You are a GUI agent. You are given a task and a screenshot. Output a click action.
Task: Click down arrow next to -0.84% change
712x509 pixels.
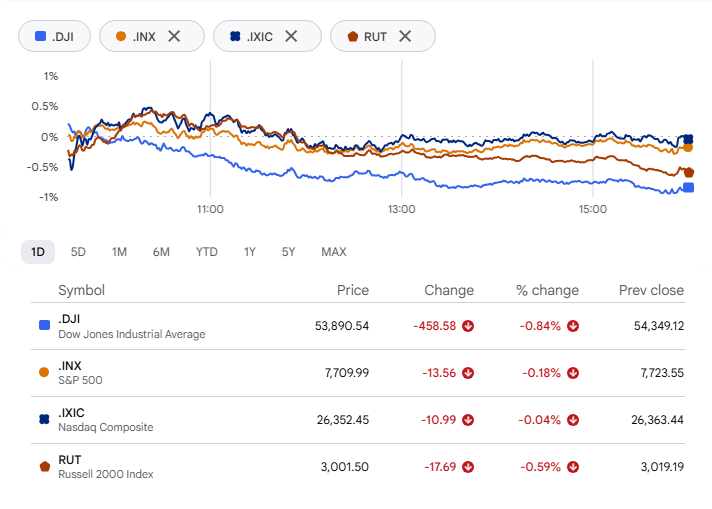573,326
